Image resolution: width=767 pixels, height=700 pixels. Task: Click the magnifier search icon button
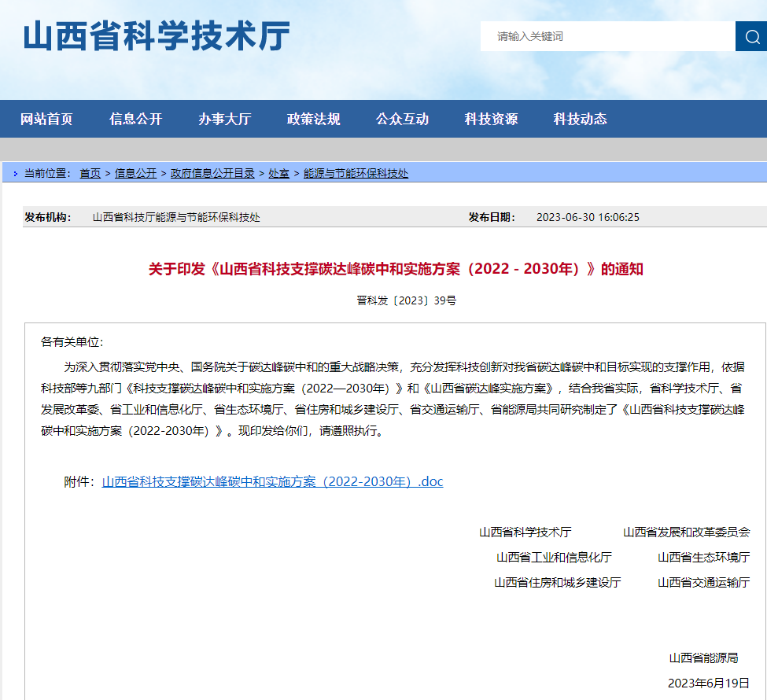[x=751, y=36]
